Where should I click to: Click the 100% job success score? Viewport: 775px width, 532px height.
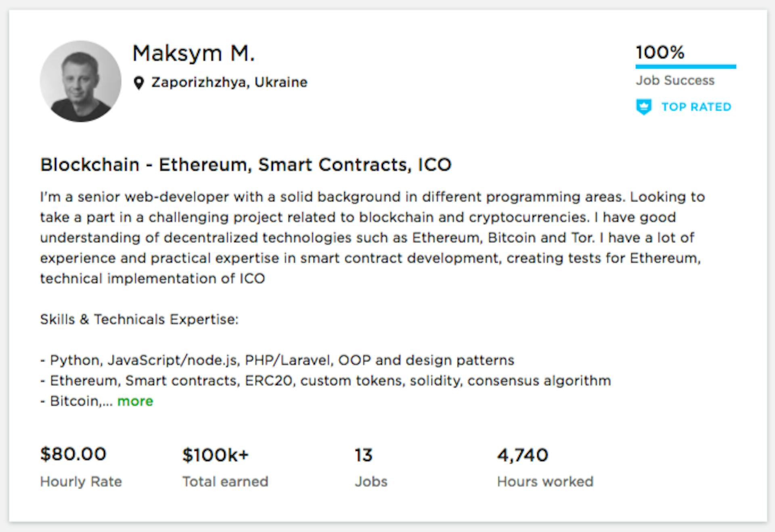pyautogui.click(x=660, y=52)
